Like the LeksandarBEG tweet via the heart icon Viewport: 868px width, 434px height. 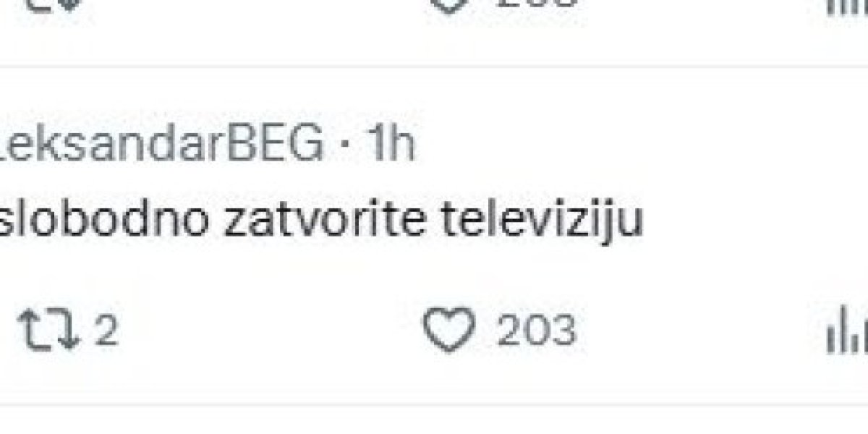[448, 332]
